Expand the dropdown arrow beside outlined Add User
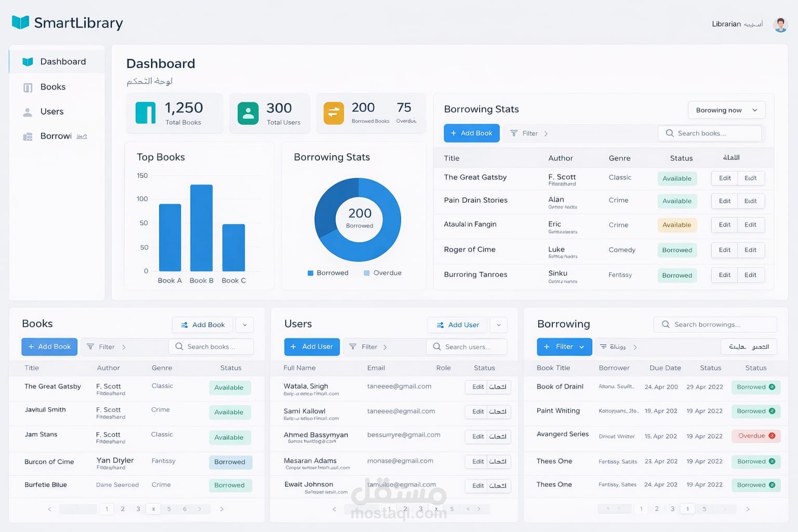Image resolution: width=798 pixels, height=532 pixels. tap(499, 325)
